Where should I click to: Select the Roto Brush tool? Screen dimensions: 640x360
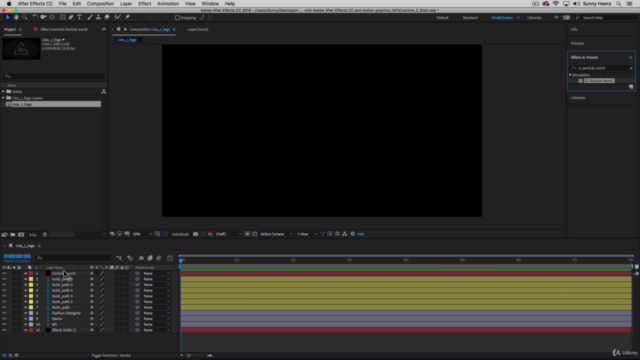[118, 18]
